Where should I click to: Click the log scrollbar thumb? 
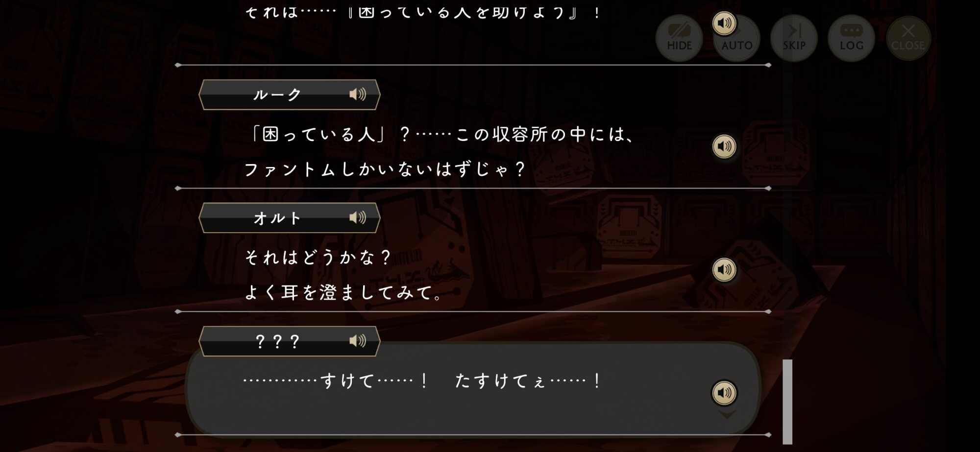[x=787, y=402]
